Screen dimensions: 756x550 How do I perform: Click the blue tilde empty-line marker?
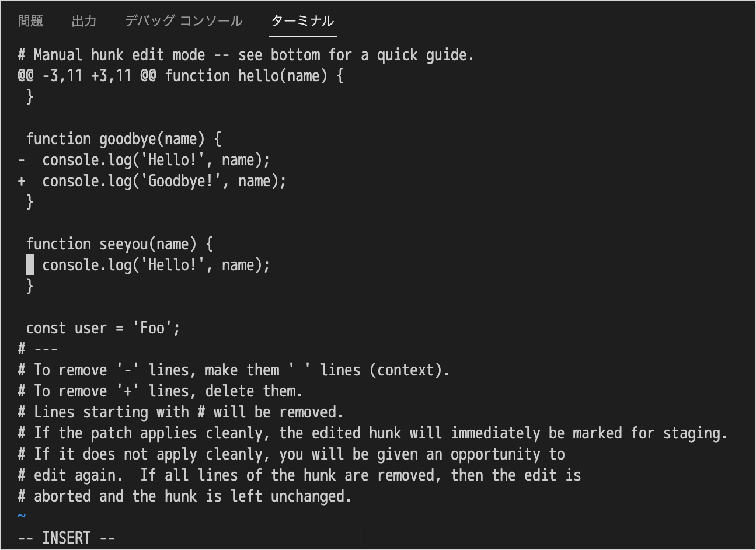tap(22, 516)
